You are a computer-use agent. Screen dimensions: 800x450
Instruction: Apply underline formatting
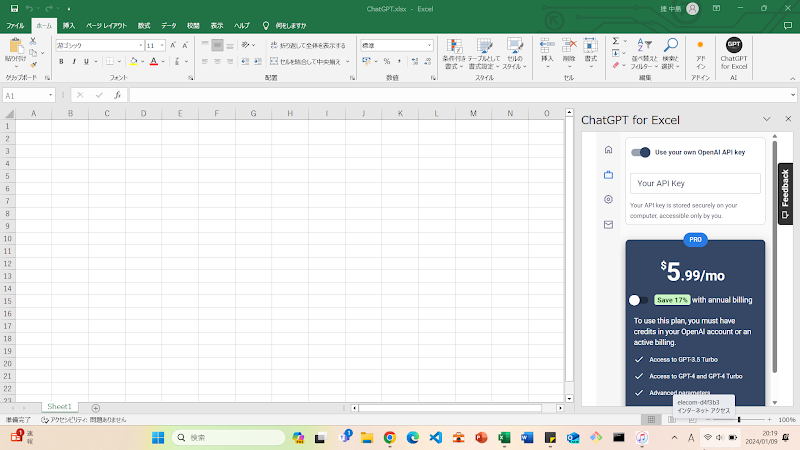click(x=86, y=62)
